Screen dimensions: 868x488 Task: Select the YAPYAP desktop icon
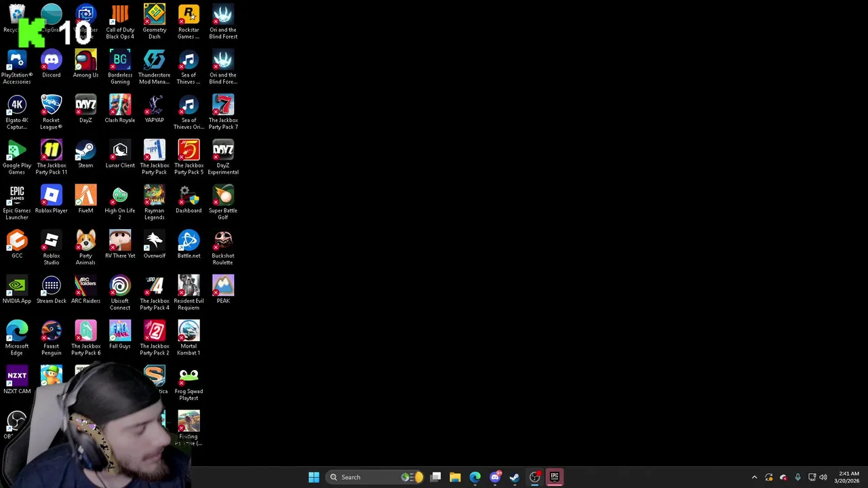tap(154, 110)
